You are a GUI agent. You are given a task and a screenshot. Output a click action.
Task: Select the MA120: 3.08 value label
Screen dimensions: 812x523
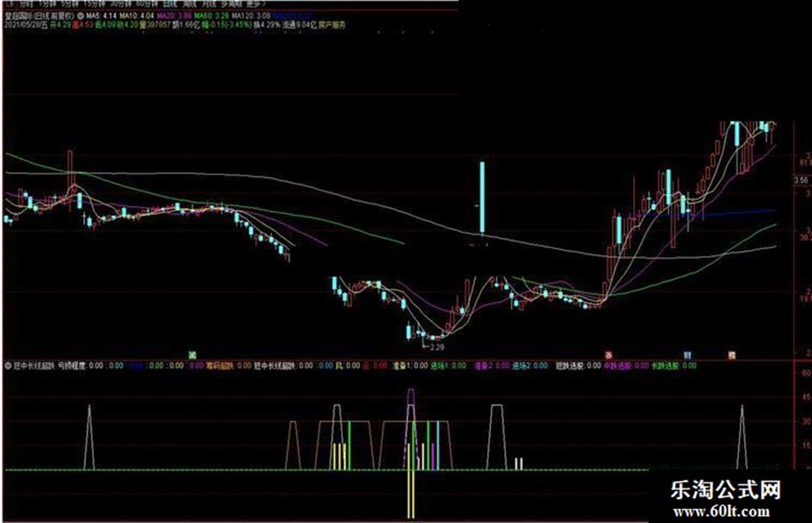pos(251,16)
